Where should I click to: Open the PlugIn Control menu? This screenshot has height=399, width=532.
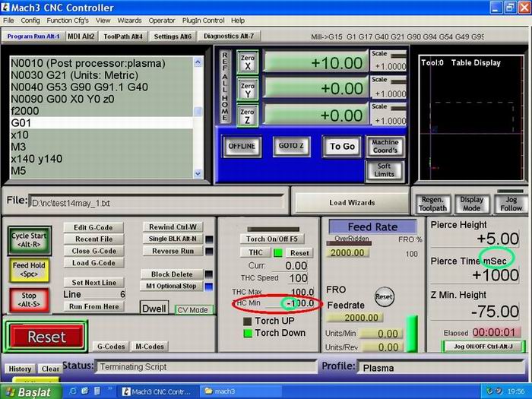click(203, 21)
